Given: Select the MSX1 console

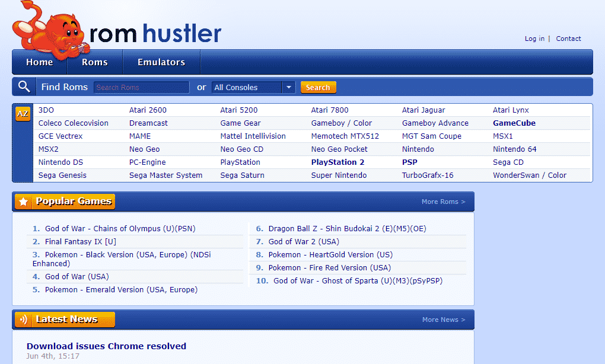Looking at the screenshot, I should [x=503, y=136].
